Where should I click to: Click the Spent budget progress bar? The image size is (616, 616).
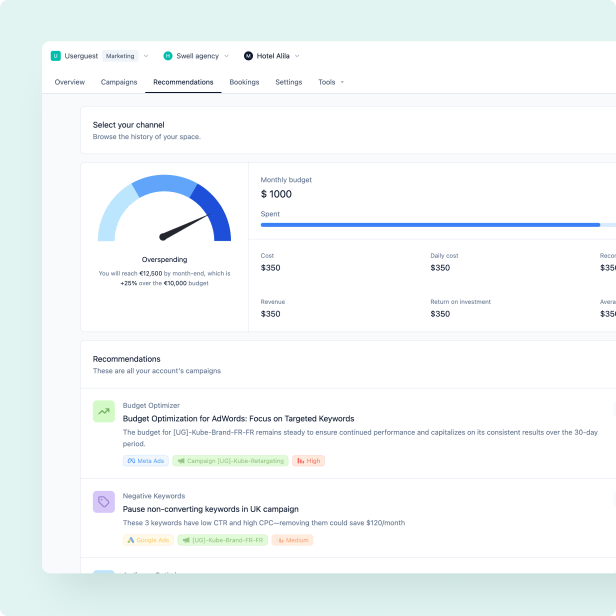[430, 225]
